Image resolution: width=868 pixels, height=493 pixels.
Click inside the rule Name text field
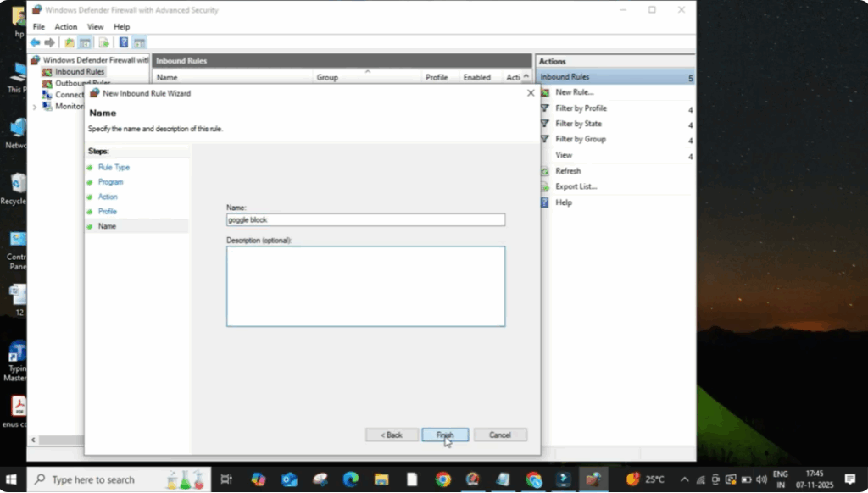365,219
